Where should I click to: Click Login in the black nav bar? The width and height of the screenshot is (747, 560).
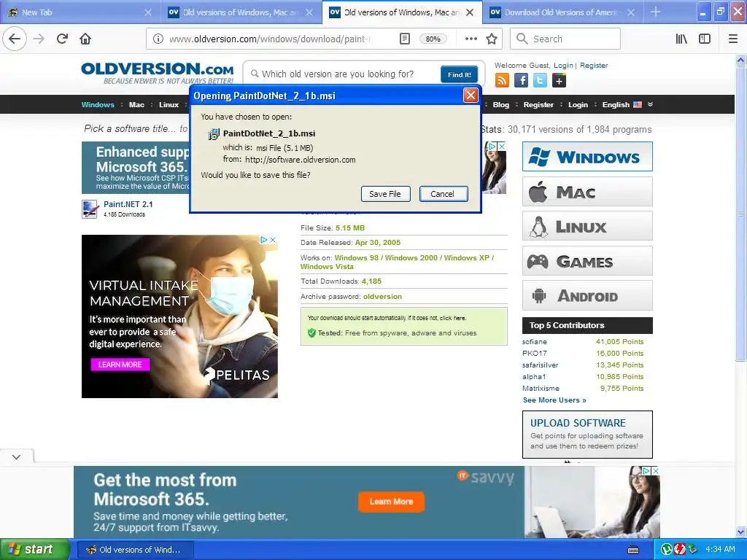tap(578, 105)
